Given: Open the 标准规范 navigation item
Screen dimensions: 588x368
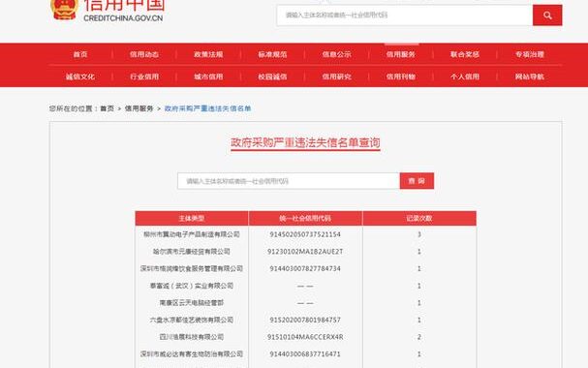Looking at the screenshot, I should tap(272, 54).
